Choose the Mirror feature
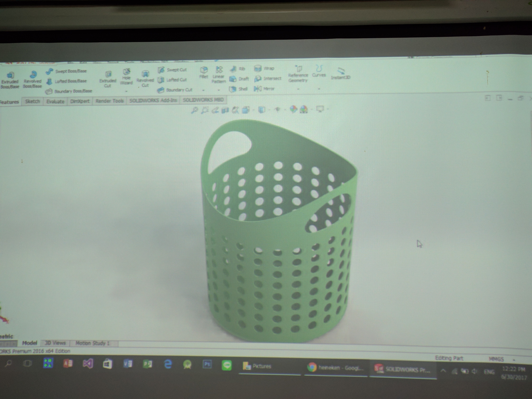 (x=264, y=89)
